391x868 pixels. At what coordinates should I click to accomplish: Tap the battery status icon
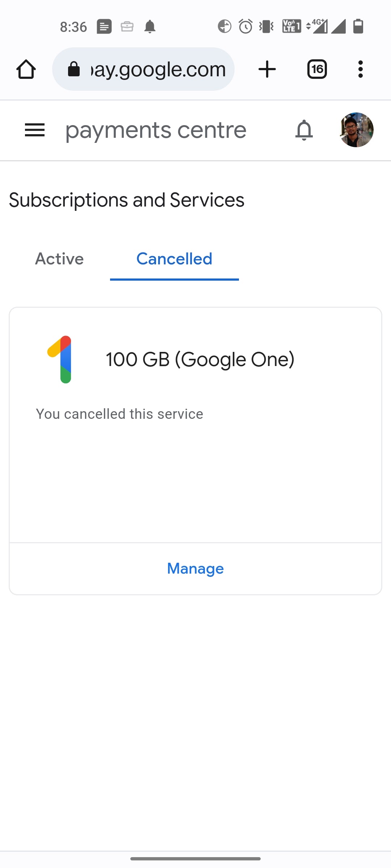coord(358,26)
